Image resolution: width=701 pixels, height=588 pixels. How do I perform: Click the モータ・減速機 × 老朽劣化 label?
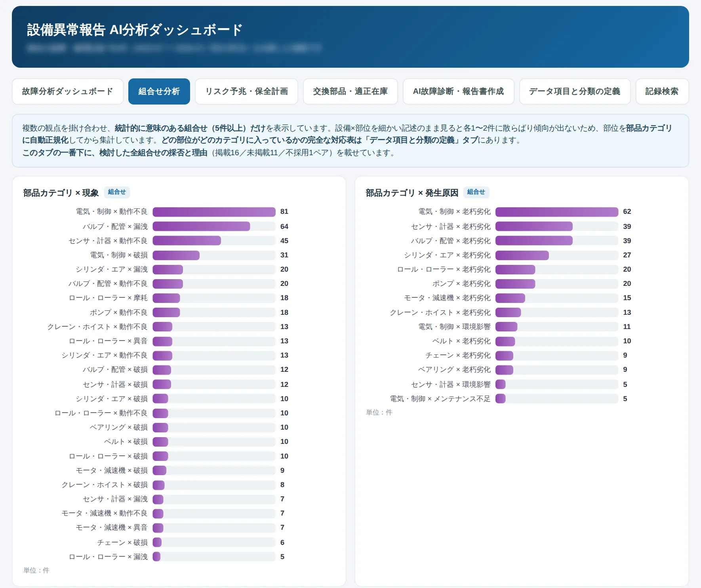click(447, 298)
